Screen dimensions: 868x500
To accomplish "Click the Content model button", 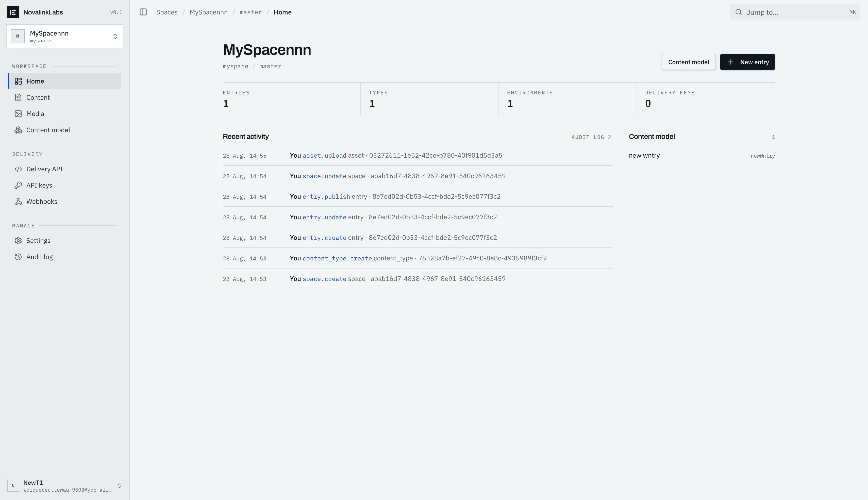I will tap(688, 62).
